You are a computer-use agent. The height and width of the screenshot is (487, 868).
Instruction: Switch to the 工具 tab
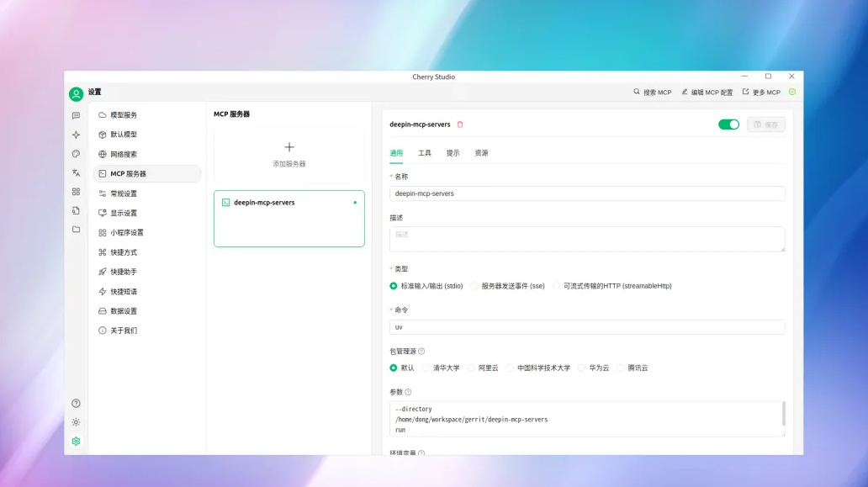tap(425, 153)
